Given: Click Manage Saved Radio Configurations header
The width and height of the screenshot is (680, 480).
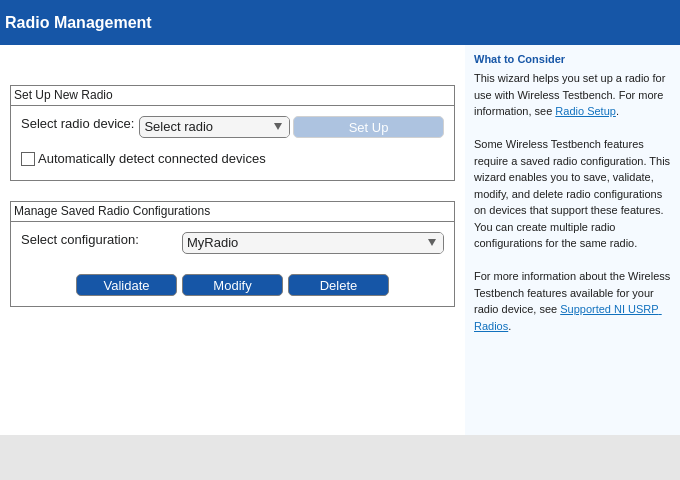Looking at the screenshot, I should [112, 211].
